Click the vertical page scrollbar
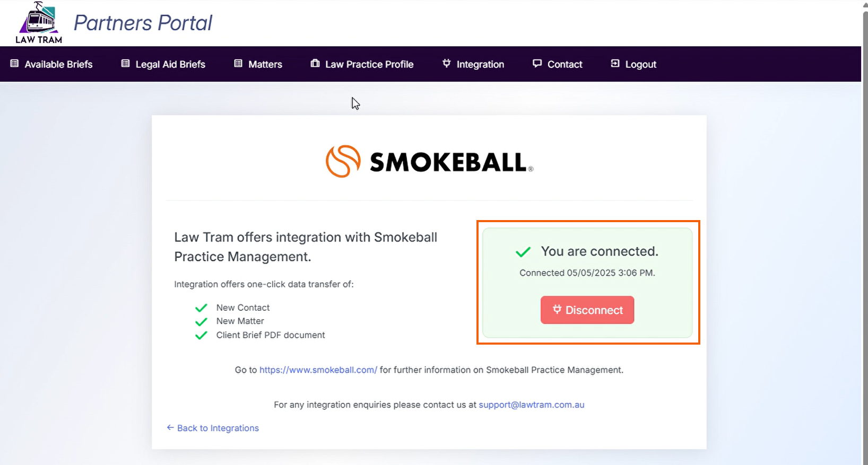 865,233
